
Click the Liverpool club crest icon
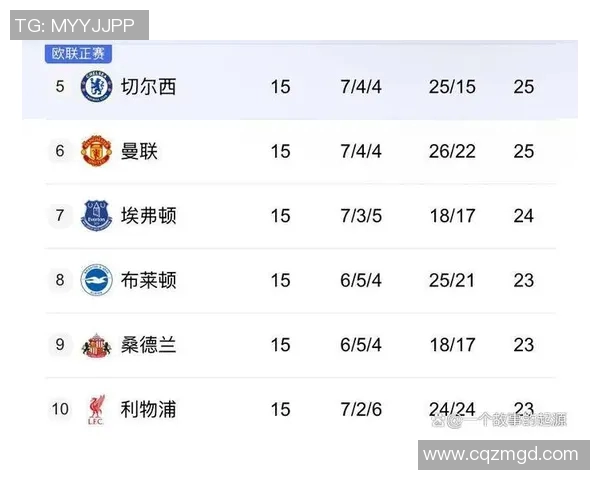tap(95, 409)
